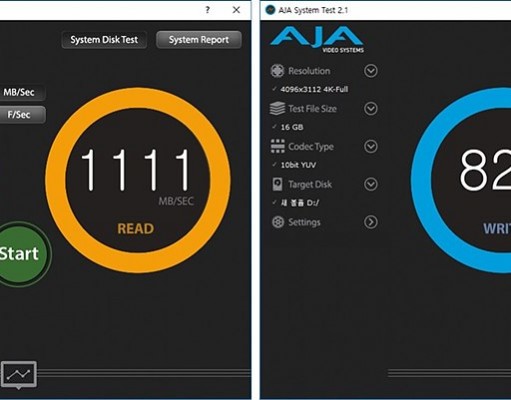Click the Settings gear icon

[x=278, y=222]
